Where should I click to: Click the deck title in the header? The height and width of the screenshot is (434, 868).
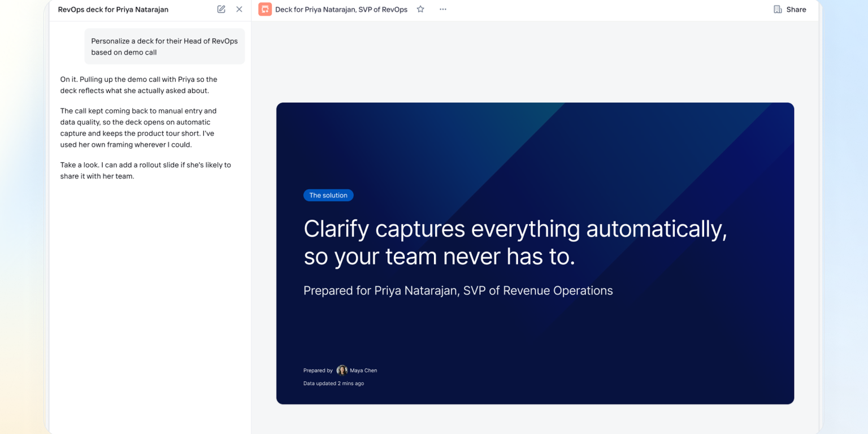[x=341, y=10]
